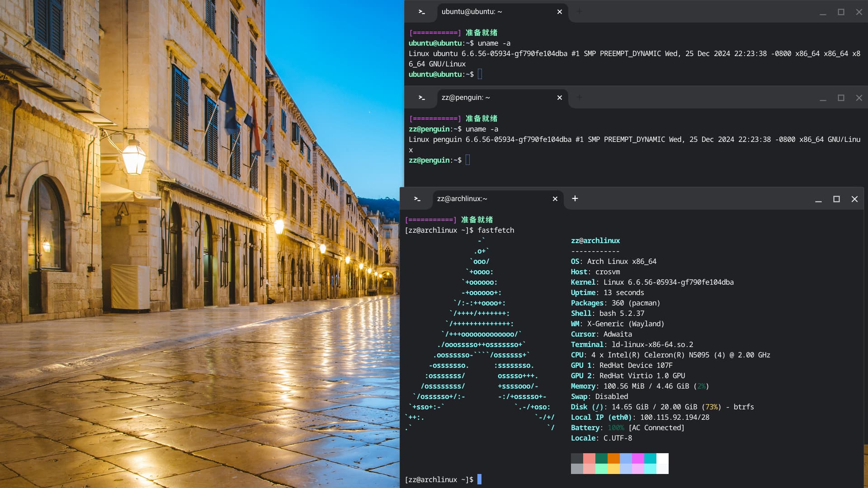Select the zz@archlinux:~ tab
This screenshot has width=868, height=488.
[x=497, y=199]
